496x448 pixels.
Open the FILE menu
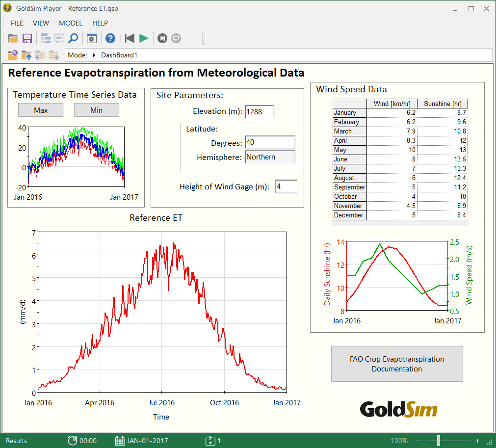[x=17, y=23]
